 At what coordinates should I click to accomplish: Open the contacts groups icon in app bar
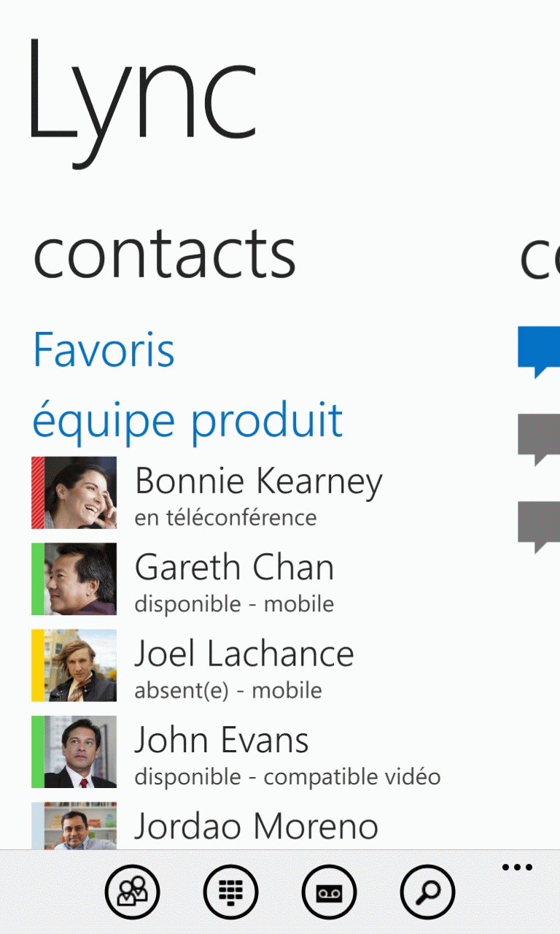132,891
